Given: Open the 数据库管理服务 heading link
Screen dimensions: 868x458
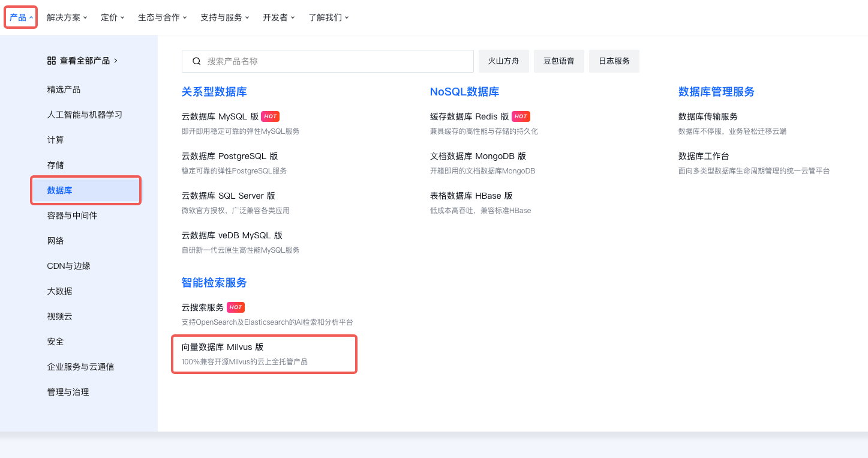Looking at the screenshot, I should 716,92.
